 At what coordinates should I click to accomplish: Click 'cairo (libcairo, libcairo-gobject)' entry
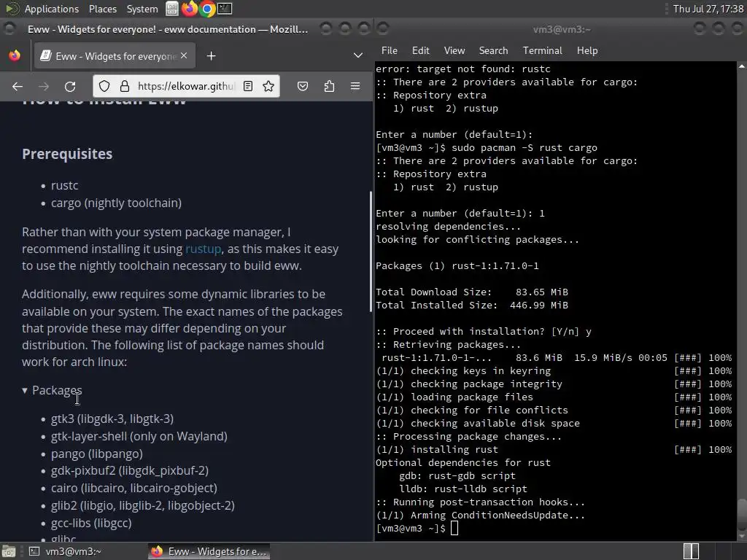pos(134,488)
